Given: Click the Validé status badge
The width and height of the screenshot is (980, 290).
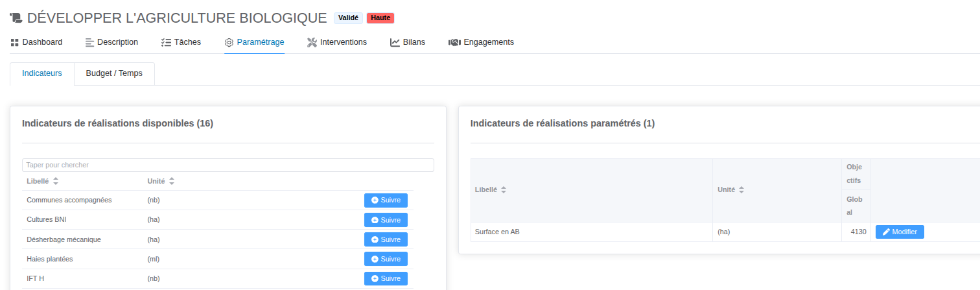Looking at the screenshot, I should pyautogui.click(x=348, y=18).
